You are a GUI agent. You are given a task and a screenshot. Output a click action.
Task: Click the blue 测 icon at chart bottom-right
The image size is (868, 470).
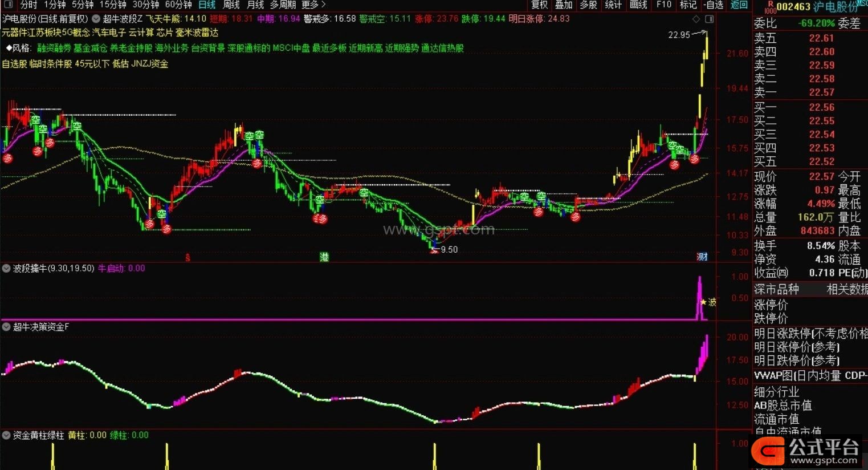point(702,257)
